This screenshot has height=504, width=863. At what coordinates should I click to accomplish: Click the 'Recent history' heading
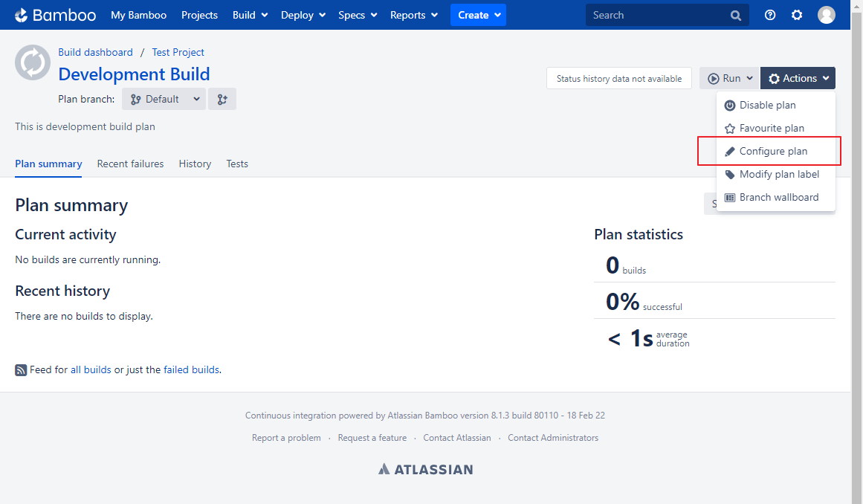click(62, 291)
